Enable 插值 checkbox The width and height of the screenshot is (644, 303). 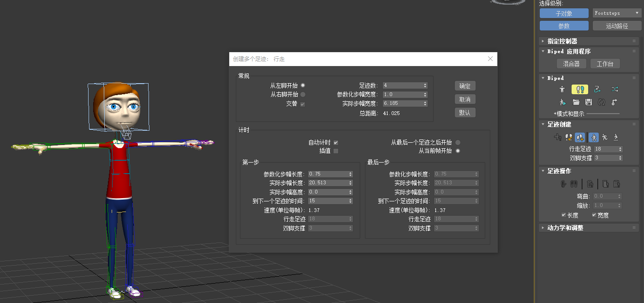(x=336, y=151)
